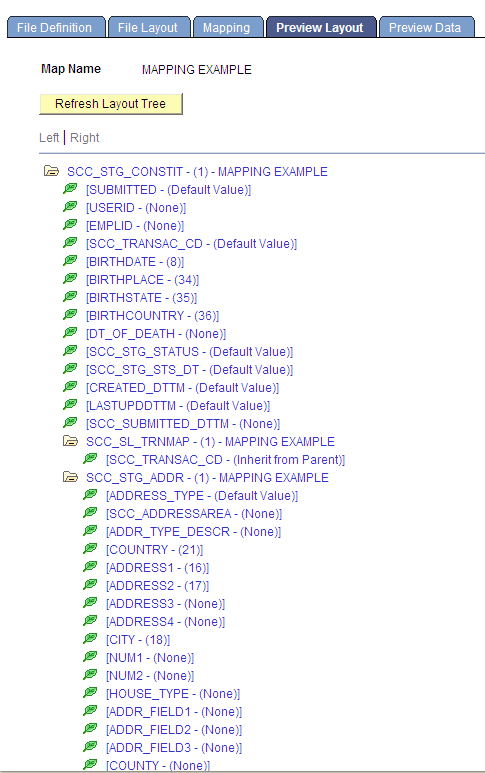The image size is (485, 773).
Task: Open the File Layout tab
Action: (x=148, y=28)
